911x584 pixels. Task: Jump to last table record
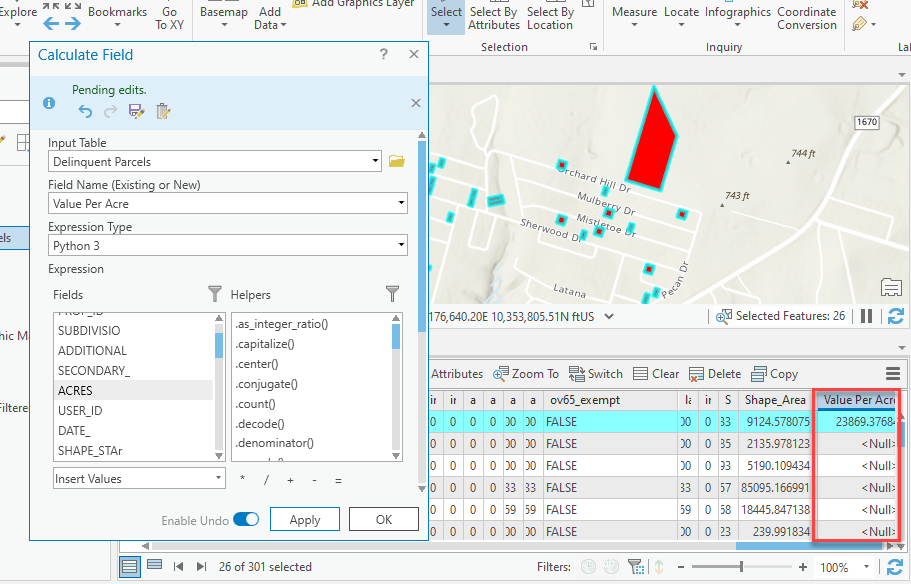coord(201,567)
